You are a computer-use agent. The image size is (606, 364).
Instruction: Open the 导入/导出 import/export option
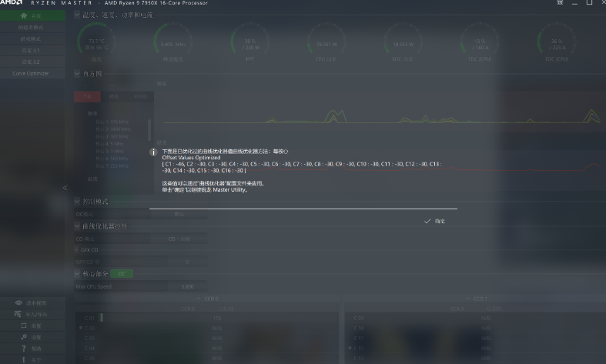32,315
